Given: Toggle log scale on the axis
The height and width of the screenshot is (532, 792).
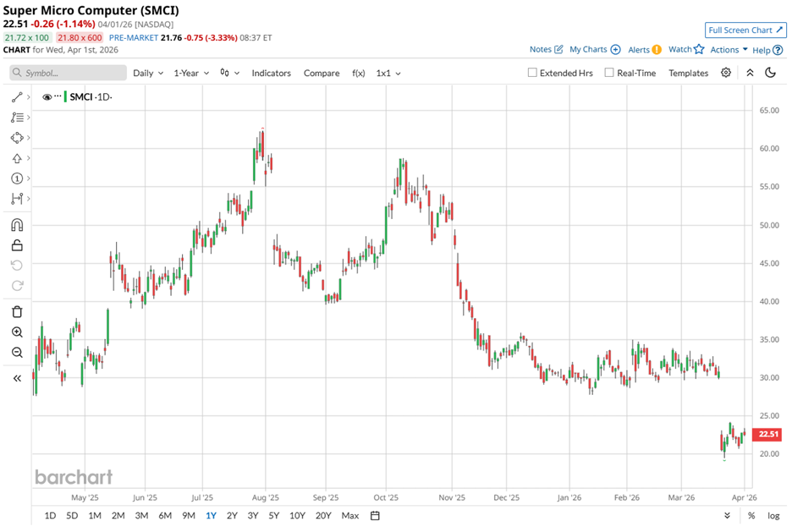Looking at the screenshot, I should coord(773,515).
